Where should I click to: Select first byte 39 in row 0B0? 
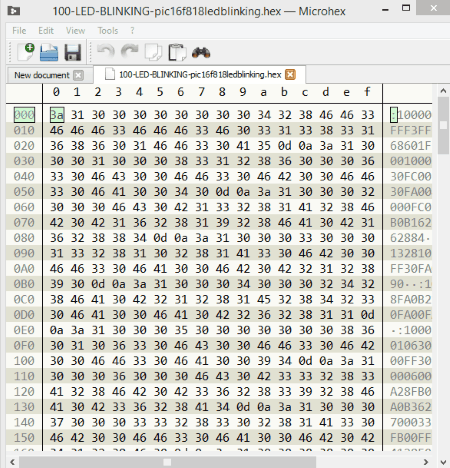click(x=57, y=284)
